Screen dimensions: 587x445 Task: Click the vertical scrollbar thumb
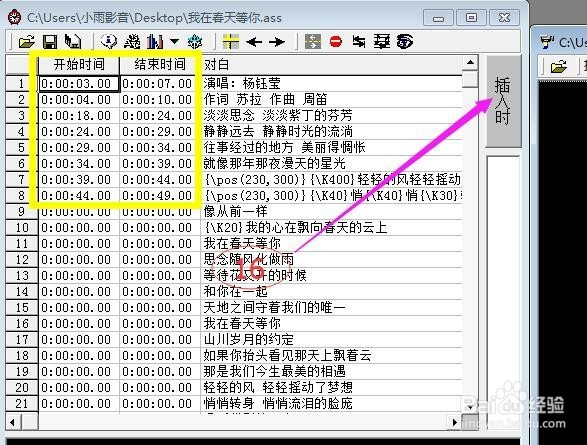pos(470,79)
